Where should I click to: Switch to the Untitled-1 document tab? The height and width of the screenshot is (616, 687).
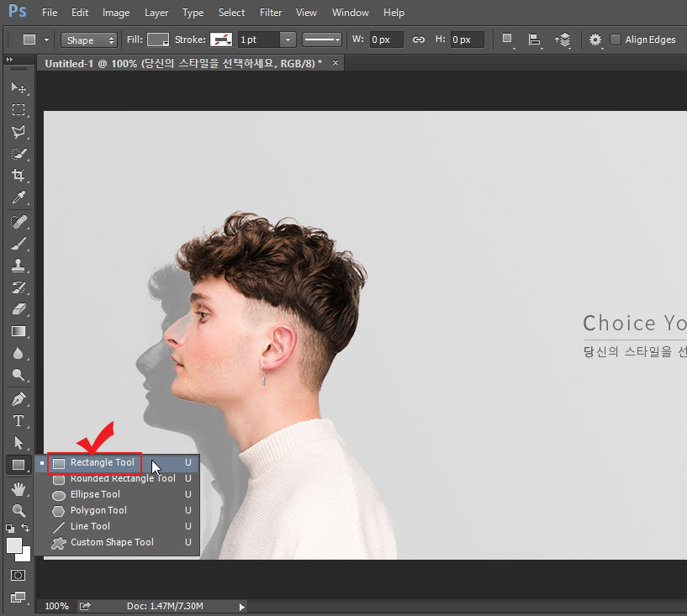[x=183, y=64]
